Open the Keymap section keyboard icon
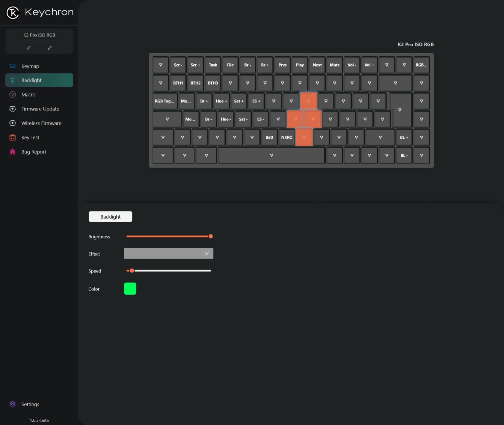The image size is (504, 425). pyautogui.click(x=13, y=66)
